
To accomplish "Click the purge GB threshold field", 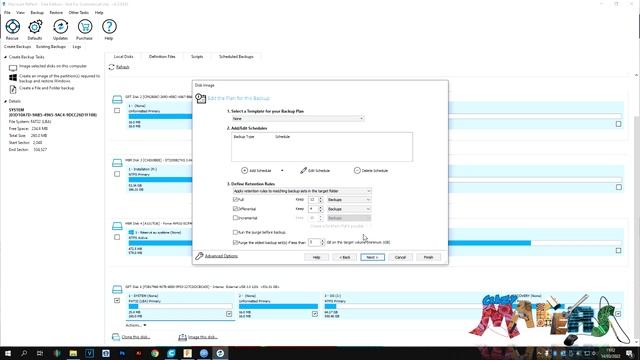I will point(314,242).
